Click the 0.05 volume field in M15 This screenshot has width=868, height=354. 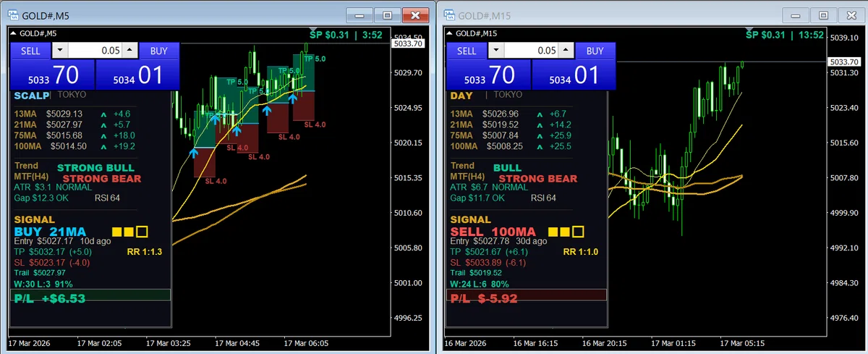click(531, 51)
